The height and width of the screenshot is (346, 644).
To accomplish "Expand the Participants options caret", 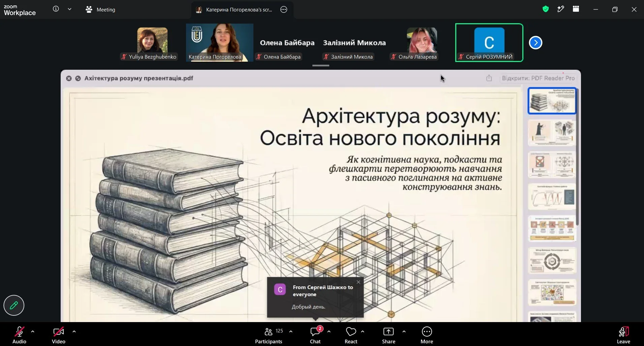I will 291,332.
